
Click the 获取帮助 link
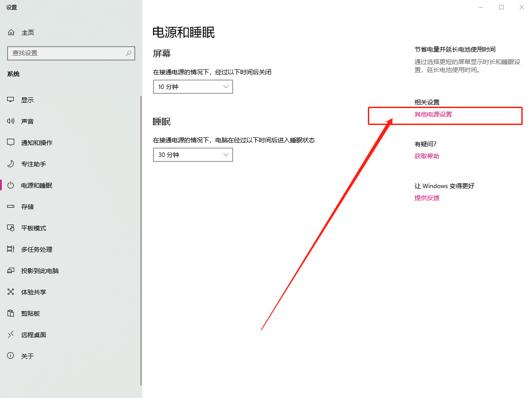(x=427, y=156)
